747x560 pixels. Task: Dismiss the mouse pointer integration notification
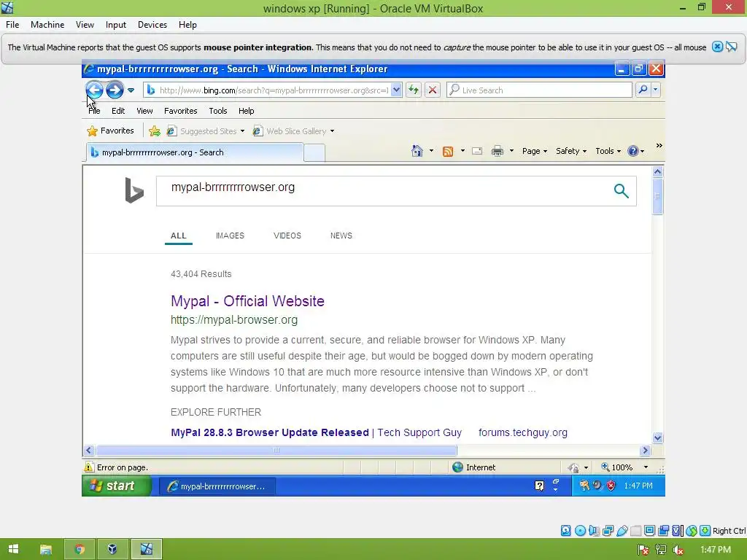tap(717, 47)
